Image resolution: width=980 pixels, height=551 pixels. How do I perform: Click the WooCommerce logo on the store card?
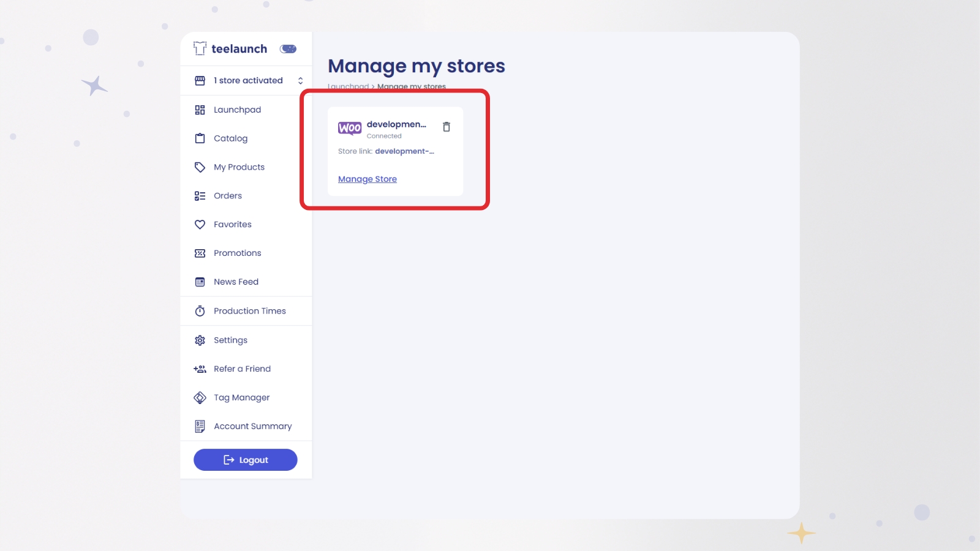pos(350,128)
